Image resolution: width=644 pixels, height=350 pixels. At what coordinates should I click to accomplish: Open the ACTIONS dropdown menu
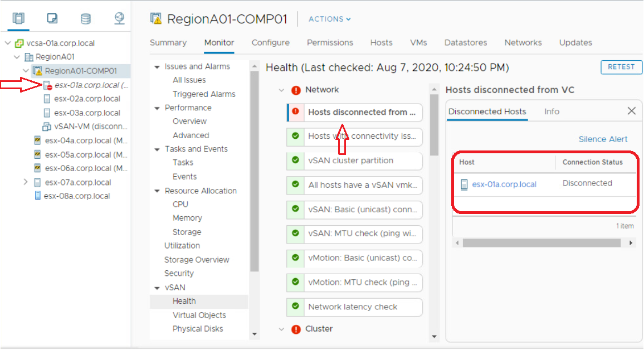[x=330, y=19]
